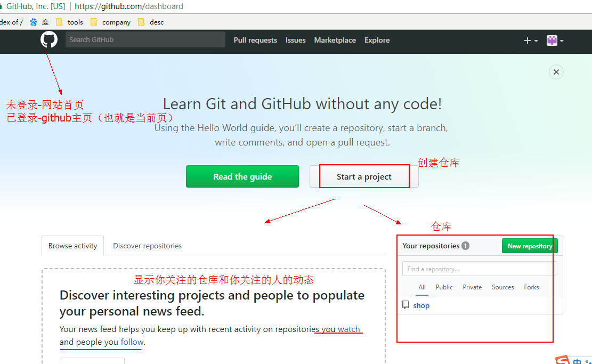Open the Marketplace nav link
Image resolution: width=592 pixels, height=364 pixels.
click(335, 40)
